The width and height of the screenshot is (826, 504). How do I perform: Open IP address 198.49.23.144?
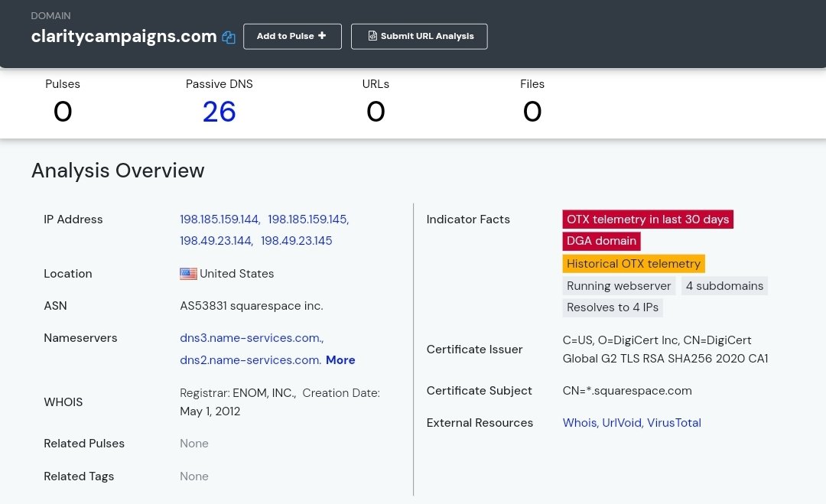(x=216, y=241)
